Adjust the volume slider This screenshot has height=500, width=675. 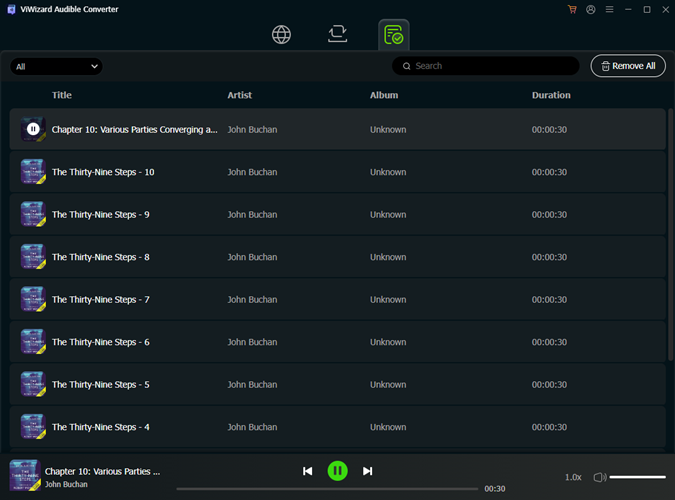tap(638, 477)
